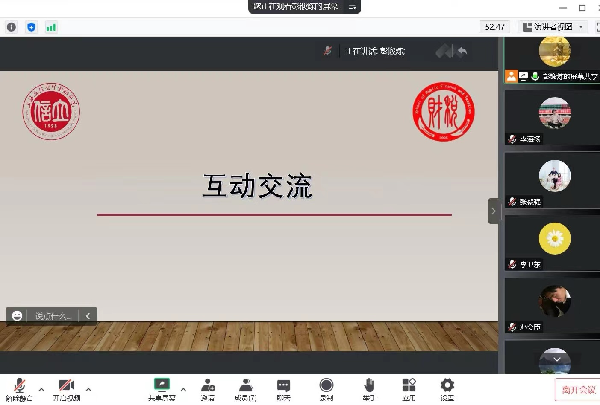600x405 pixels.
Task: Unmute the microphone in the bottom toolbar
Action: (17, 387)
